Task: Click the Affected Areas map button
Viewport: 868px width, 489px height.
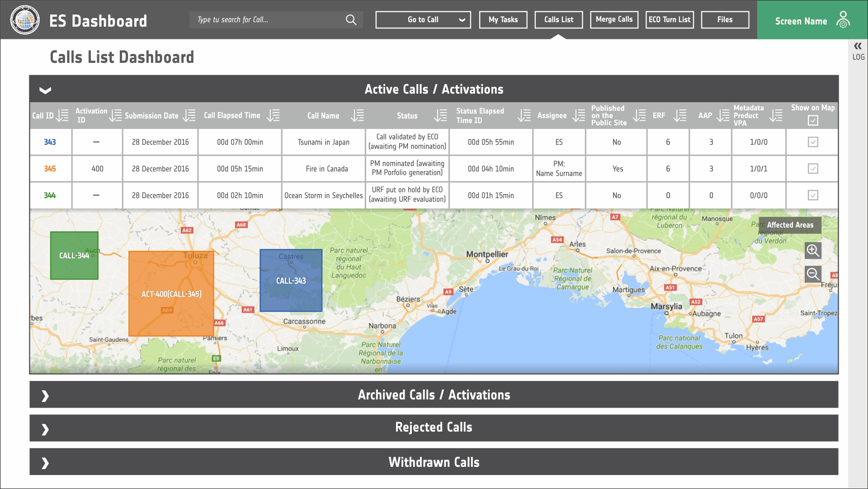Action: [790, 225]
